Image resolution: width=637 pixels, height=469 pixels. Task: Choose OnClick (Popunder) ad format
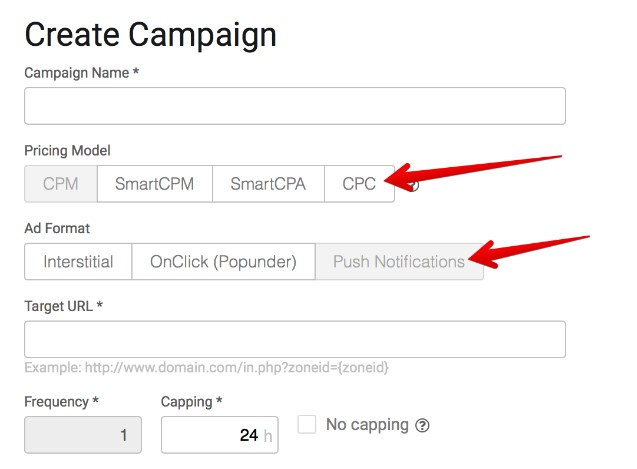pyautogui.click(x=223, y=262)
